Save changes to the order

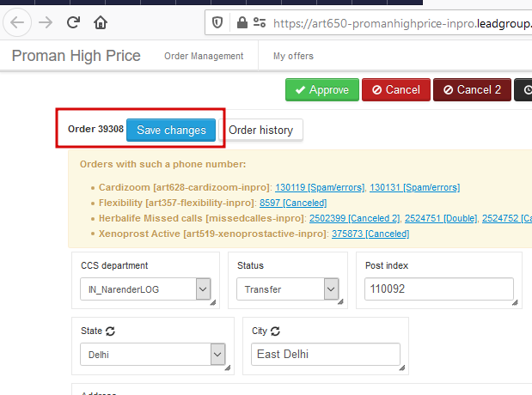coord(171,130)
